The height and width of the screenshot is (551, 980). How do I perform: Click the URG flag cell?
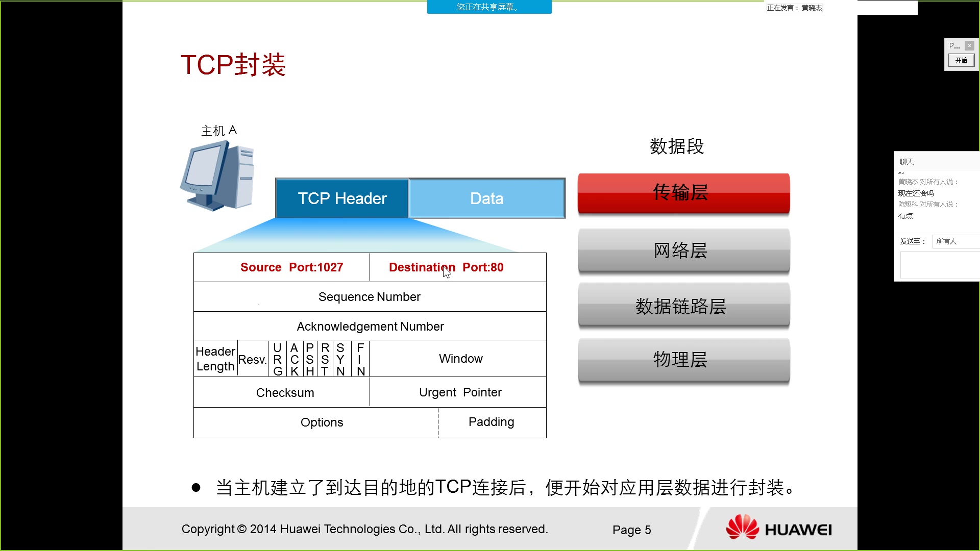pos(277,359)
